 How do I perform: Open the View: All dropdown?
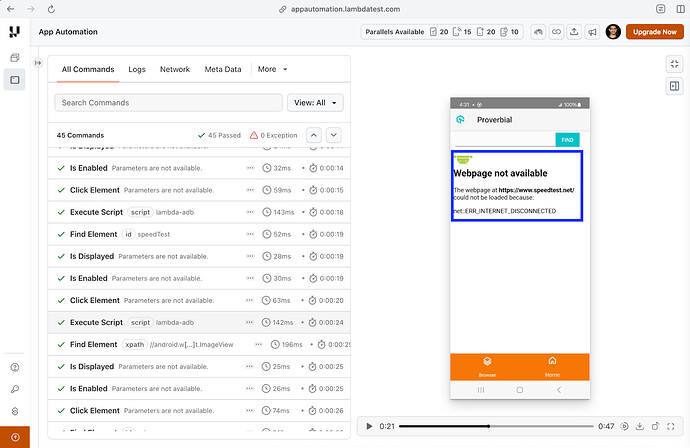click(315, 102)
